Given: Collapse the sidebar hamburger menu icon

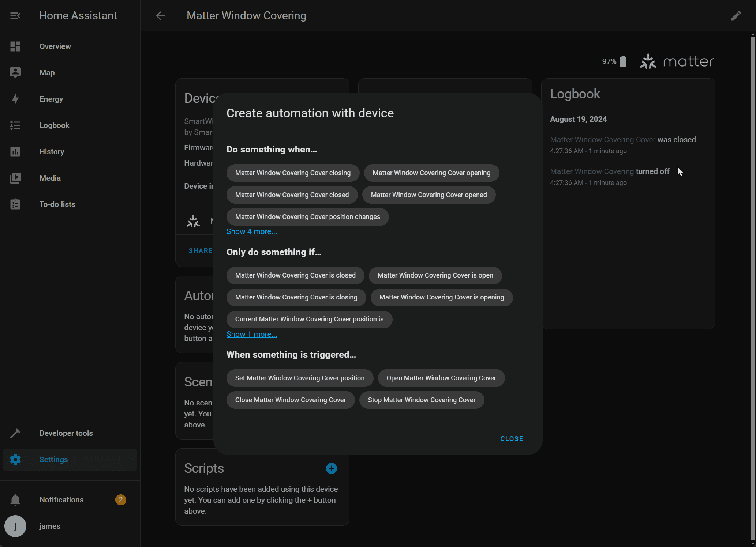Looking at the screenshot, I should click(x=15, y=16).
